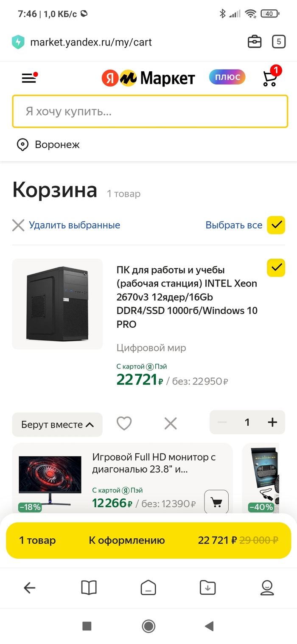Open the Xeon PC product thumbnail
The height and width of the screenshot is (644, 297).
tap(57, 304)
